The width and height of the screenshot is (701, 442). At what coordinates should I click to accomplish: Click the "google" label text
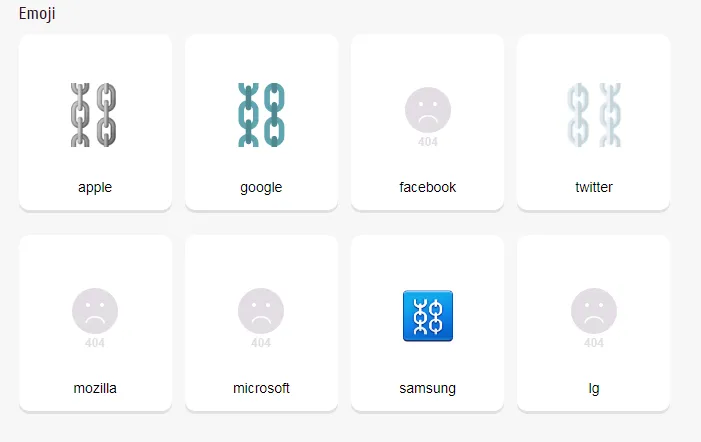261,187
